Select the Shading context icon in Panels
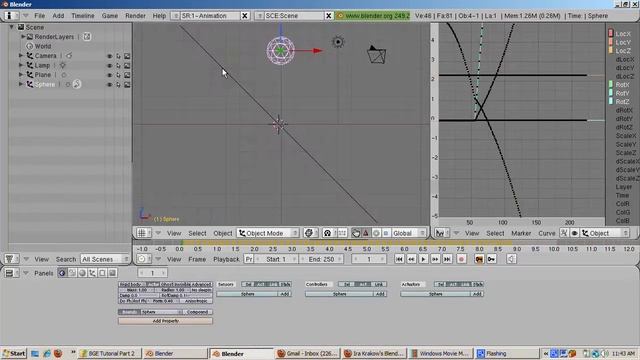Screen dimensions: 640x360 (x=82, y=273)
